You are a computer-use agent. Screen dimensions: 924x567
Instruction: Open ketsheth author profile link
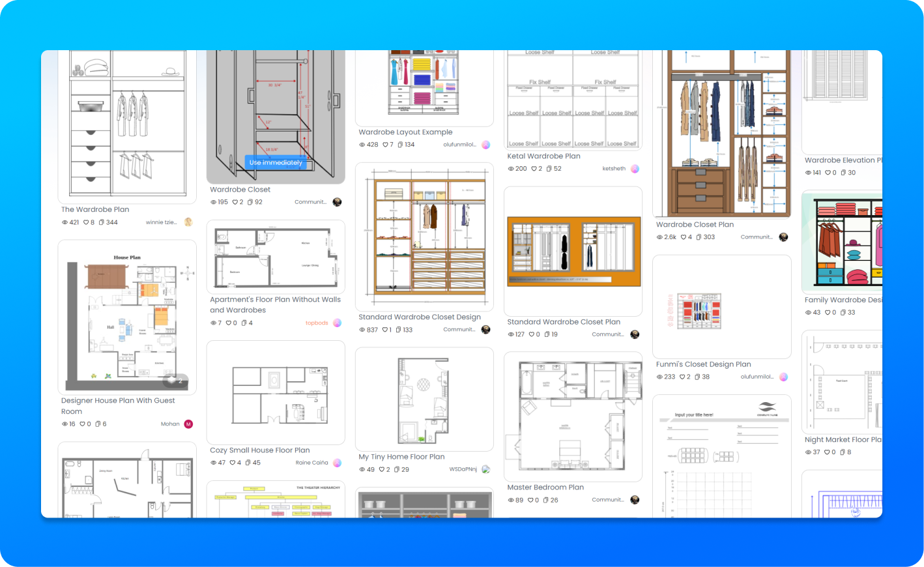[x=614, y=169]
